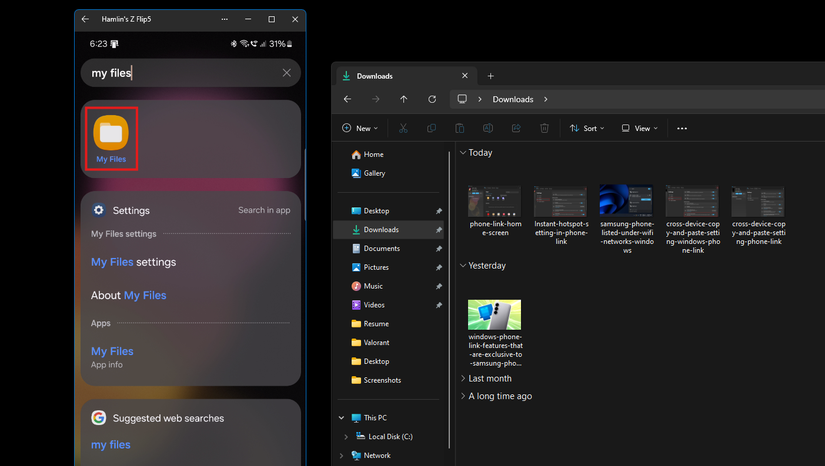This screenshot has width=825, height=466.
Task: Expand Local Disk (C:) in tree
Action: (346, 437)
